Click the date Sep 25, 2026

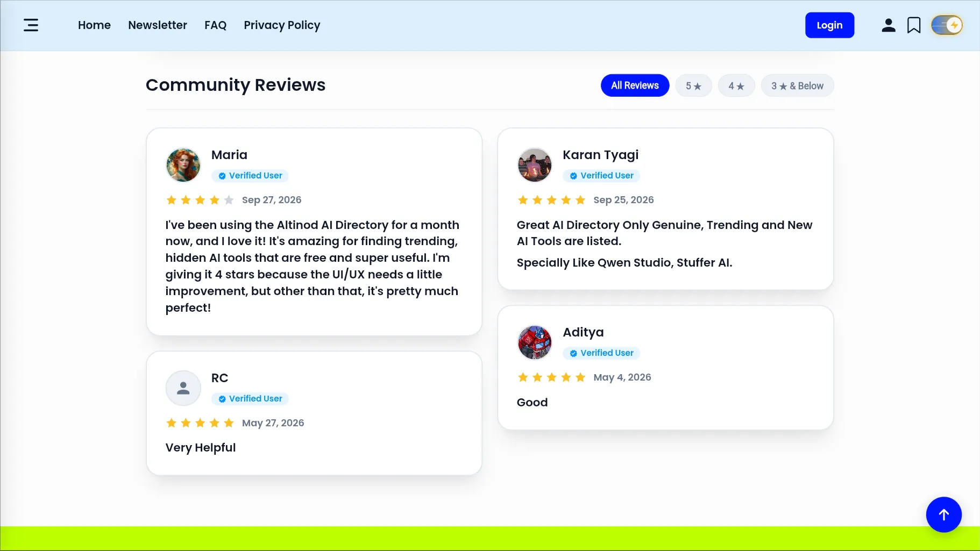(x=623, y=200)
